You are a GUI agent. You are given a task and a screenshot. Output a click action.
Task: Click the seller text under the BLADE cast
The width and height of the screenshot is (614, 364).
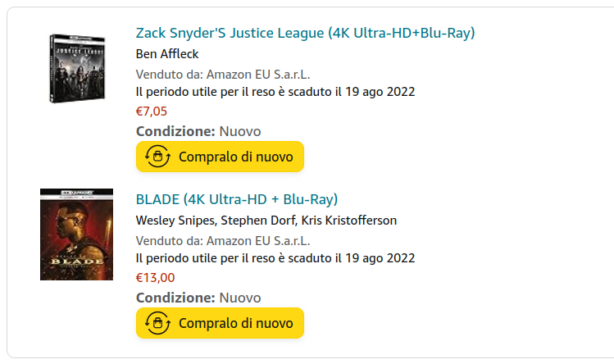point(223,240)
